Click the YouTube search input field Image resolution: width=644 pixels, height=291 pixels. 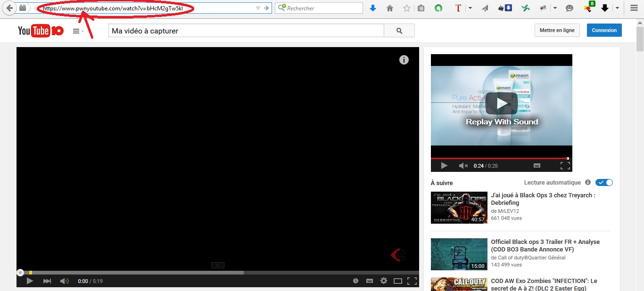point(246,31)
